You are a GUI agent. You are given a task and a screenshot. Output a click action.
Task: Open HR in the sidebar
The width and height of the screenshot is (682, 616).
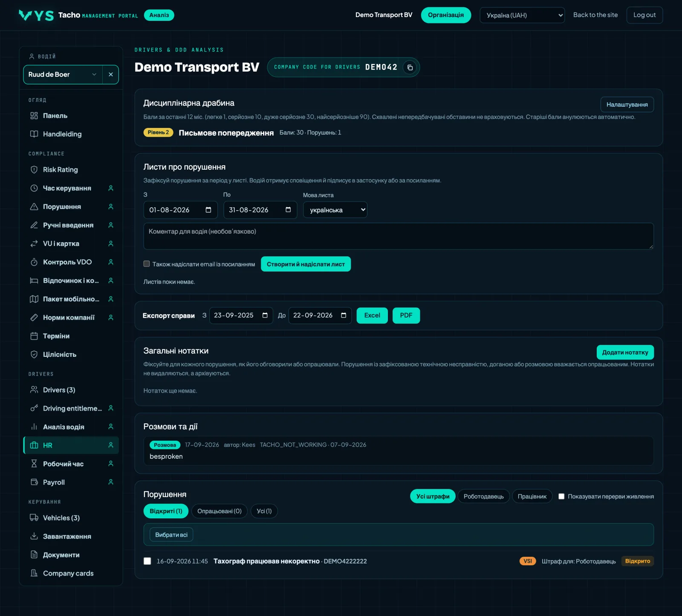[71, 445]
